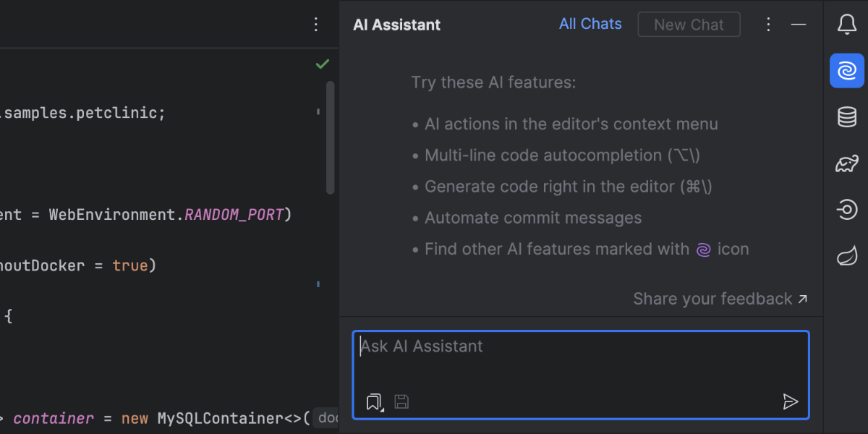Screen dimensions: 868x434
Task: Open AI Assistant panel options menu
Action: point(768,25)
